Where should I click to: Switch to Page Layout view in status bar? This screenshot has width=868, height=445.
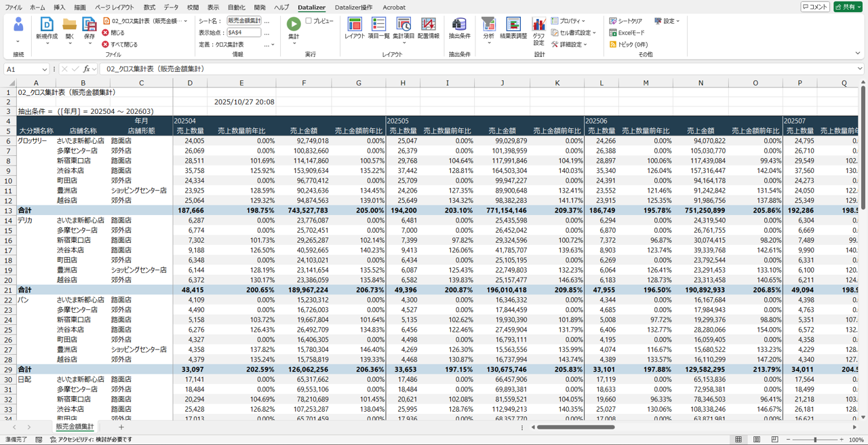click(757, 440)
